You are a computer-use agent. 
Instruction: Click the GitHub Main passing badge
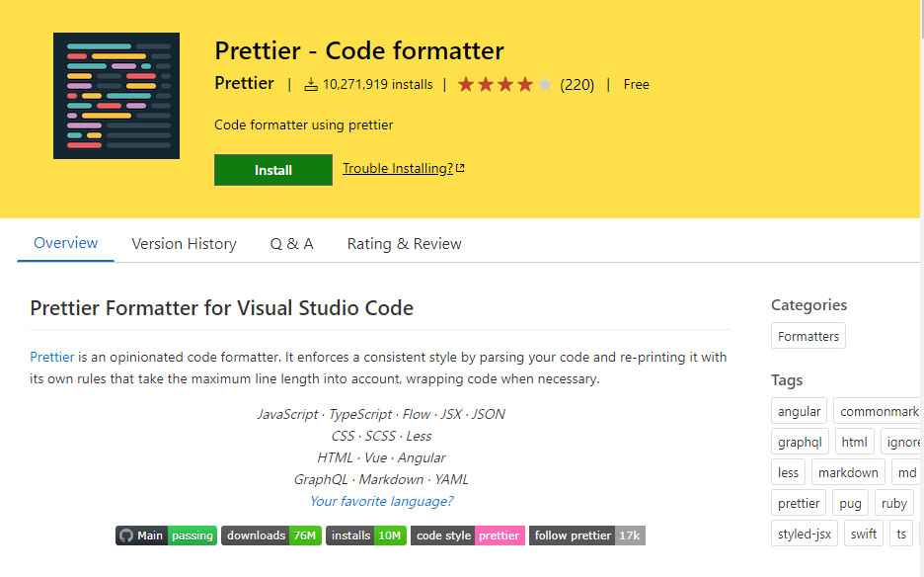166,536
